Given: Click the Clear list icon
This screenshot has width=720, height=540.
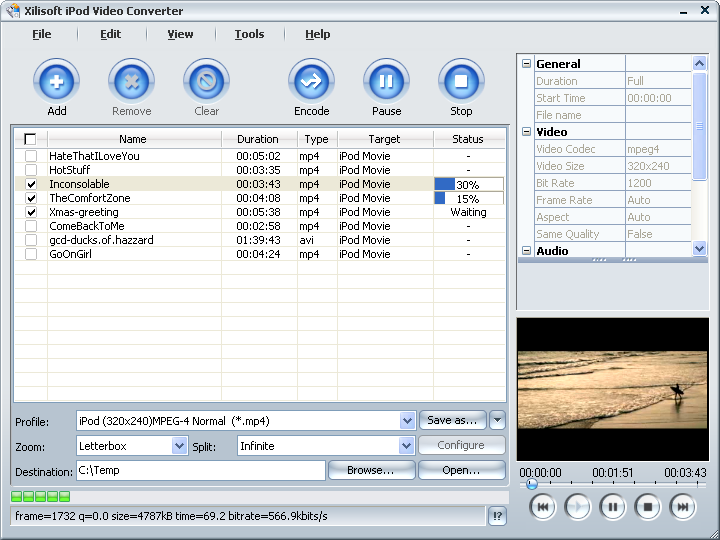Looking at the screenshot, I should tap(206, 81).
